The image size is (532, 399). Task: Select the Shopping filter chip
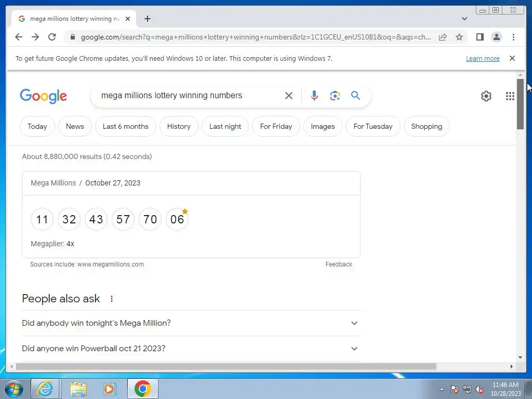tap(427, 126)
